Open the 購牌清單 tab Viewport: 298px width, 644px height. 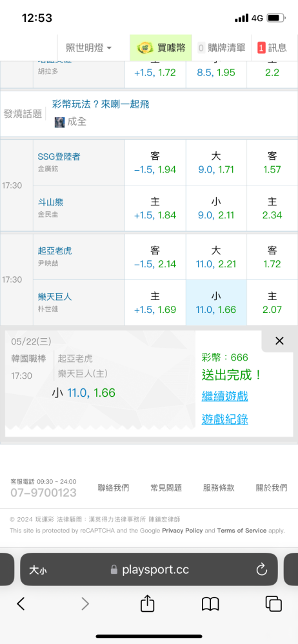(x=222, y=48)
